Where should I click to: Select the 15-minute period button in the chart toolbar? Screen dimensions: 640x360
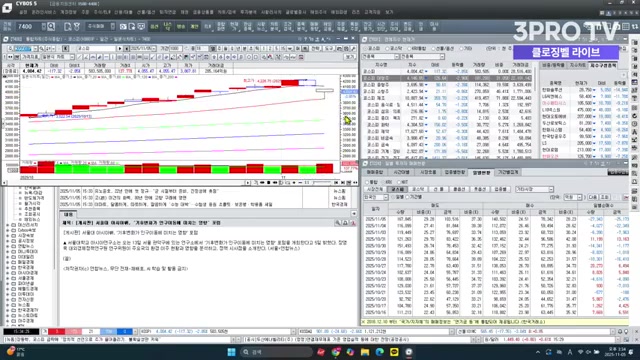[283, 49]
